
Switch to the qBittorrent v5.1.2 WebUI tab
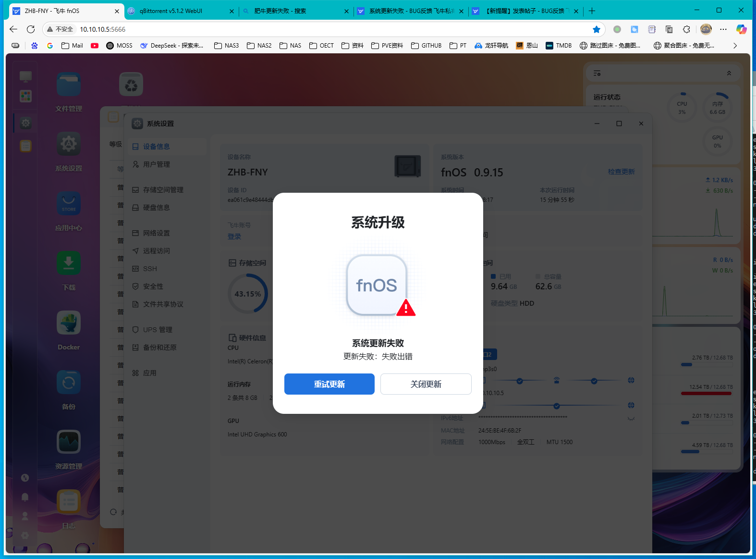coord(181,11)
